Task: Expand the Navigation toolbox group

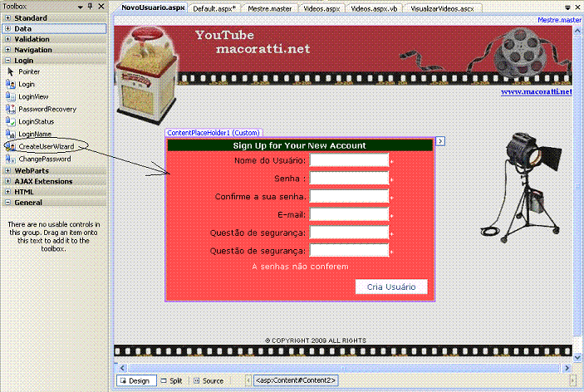Action: pyautogui.click(x=7, y=50)
